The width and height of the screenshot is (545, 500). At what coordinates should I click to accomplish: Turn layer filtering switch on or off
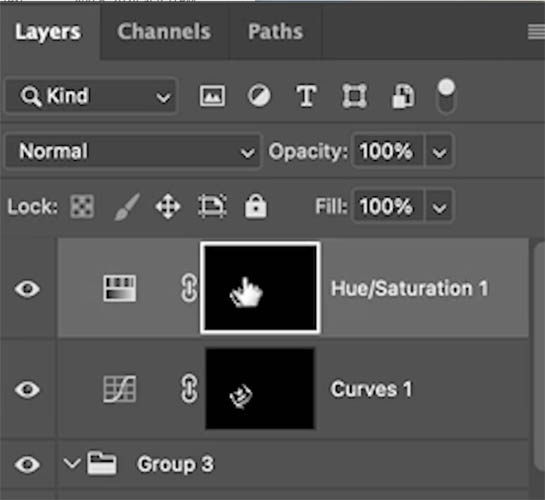pyautogui.click(x=446, y=96)
